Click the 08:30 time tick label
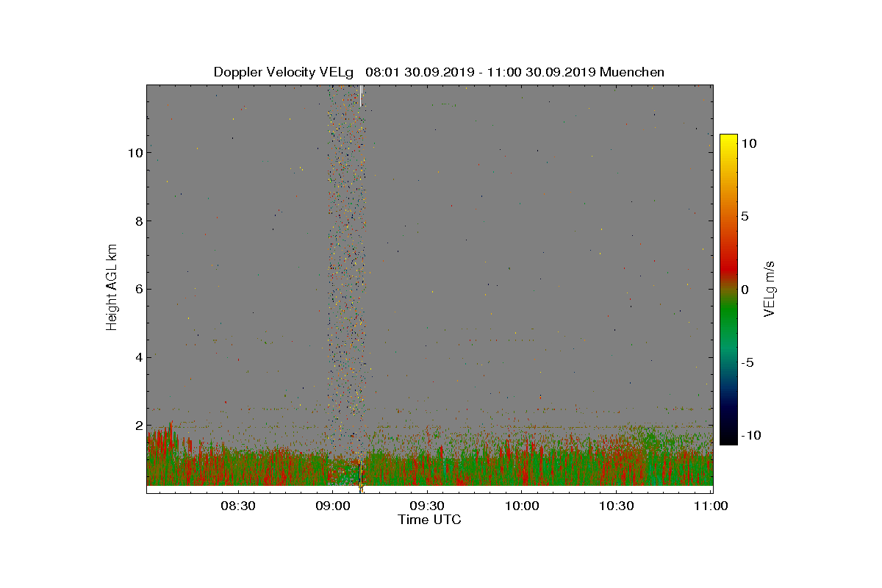The image size is (882, 588). click(237, 506)
